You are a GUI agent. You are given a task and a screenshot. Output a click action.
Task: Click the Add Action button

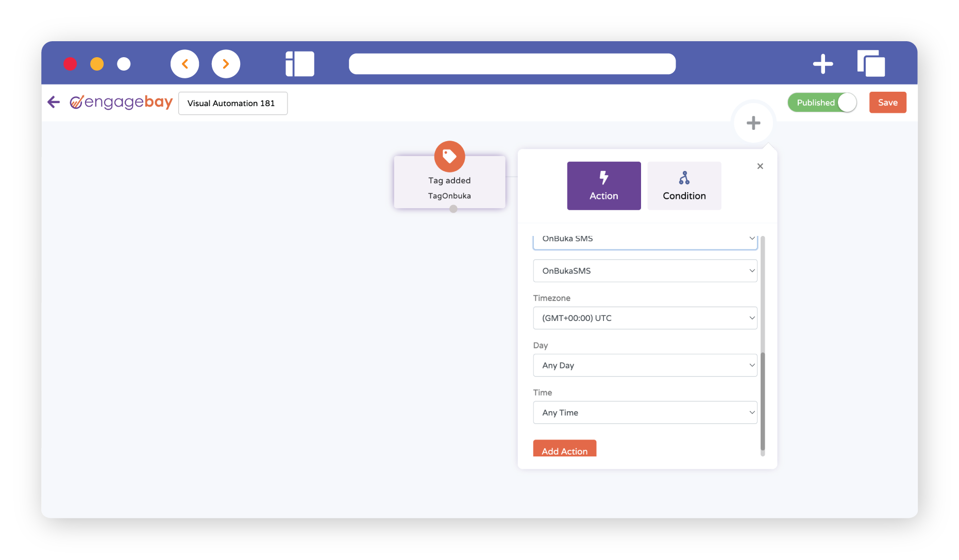(564, 449)
